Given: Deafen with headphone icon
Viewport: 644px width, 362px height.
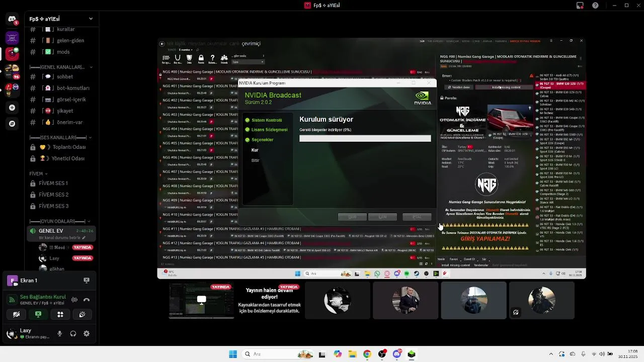Looking at the screenshot, I should (73, 333).
